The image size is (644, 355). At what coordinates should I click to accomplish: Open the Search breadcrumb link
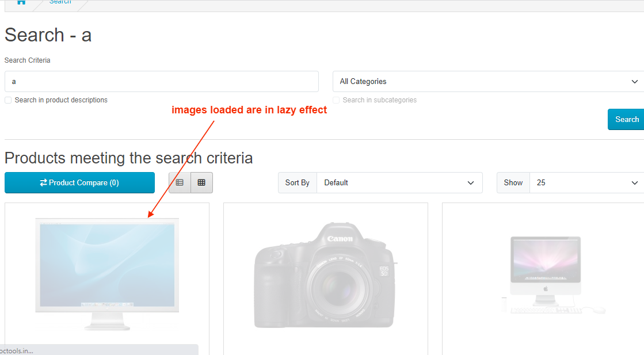60,2
